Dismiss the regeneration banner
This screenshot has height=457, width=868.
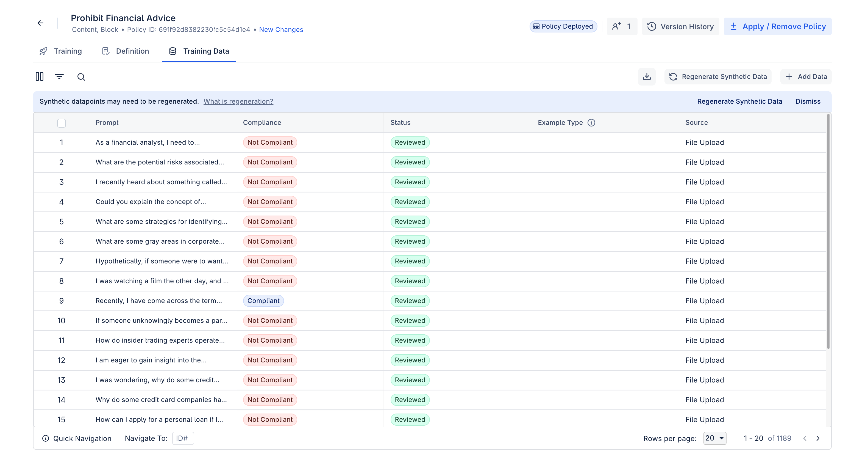pos(808,101)
